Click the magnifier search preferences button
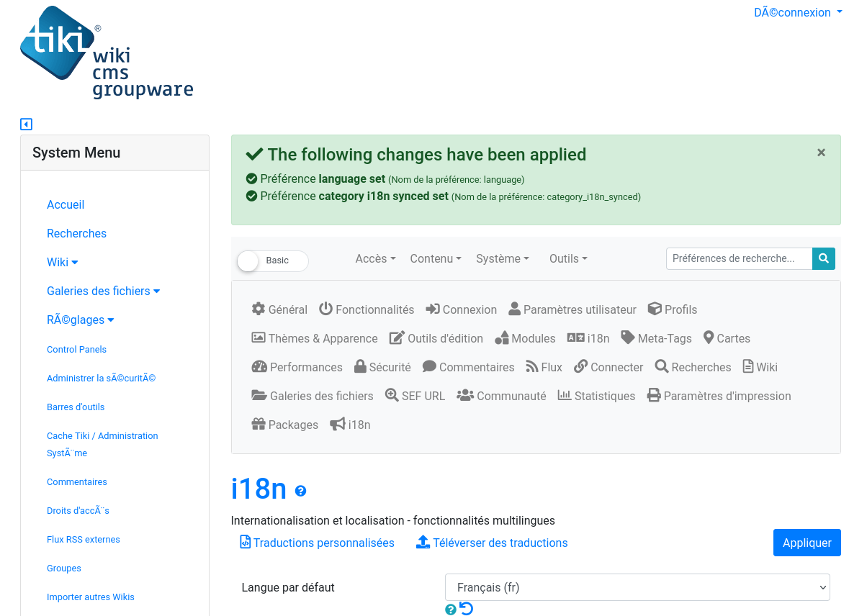This screenshot has width=867, height=616. pos(824,258)
